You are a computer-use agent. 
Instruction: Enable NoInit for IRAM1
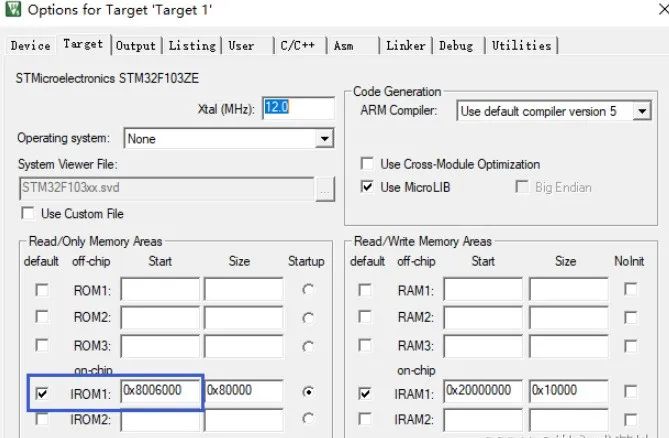631,391
